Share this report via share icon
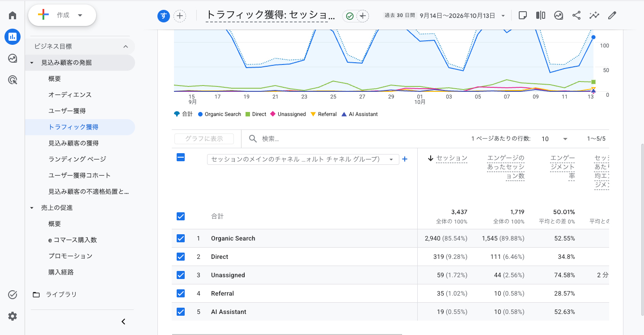 (x=576, y=16)
